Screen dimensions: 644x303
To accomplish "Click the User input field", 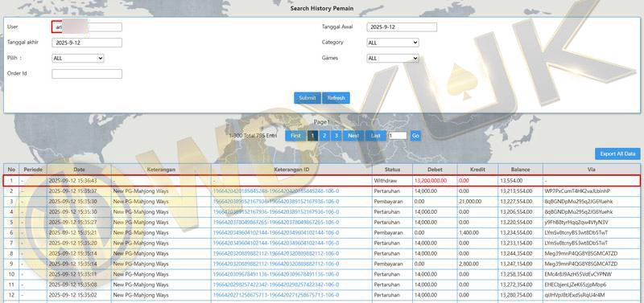I will [87, 27].
